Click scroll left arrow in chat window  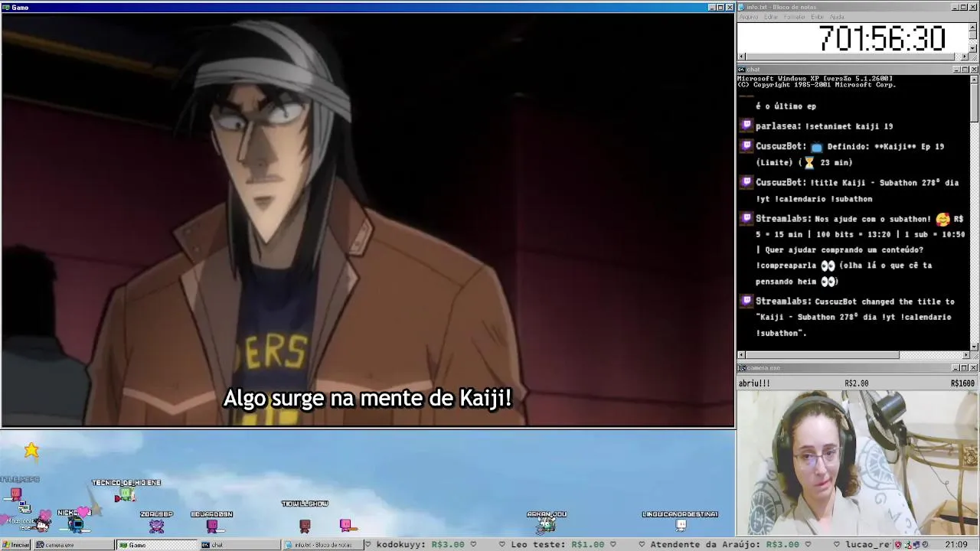coord(741,355)
